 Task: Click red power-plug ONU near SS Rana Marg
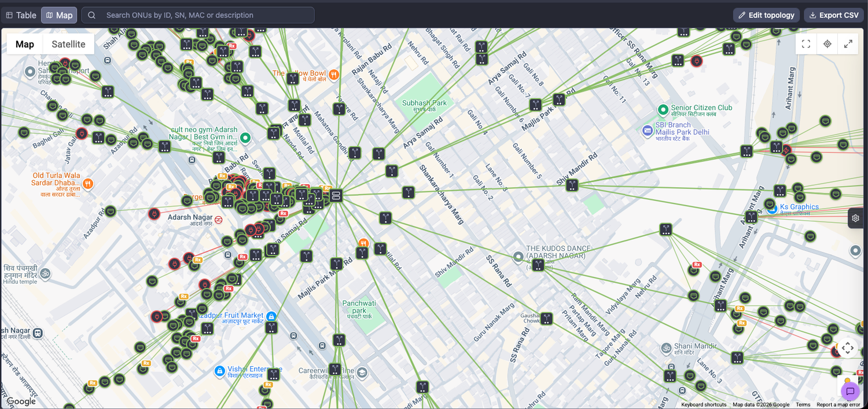click(x=697, y=61)
